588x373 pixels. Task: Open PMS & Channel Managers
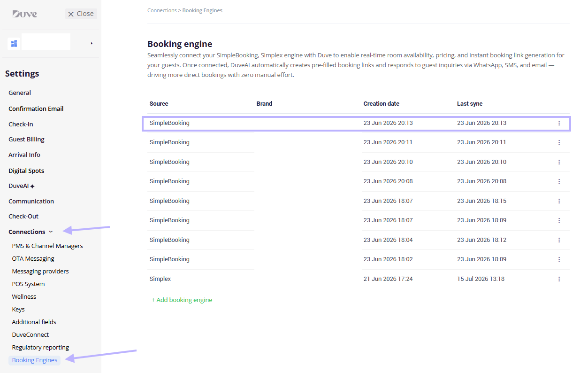47,246
